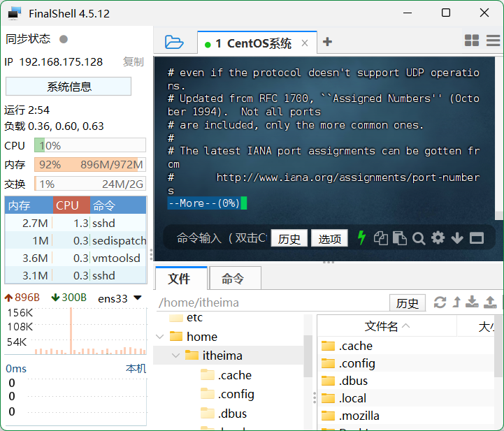Search the terminal output with the magnifier
The image size is (504, 431).
pyautogui.click(x=419, y=239)
